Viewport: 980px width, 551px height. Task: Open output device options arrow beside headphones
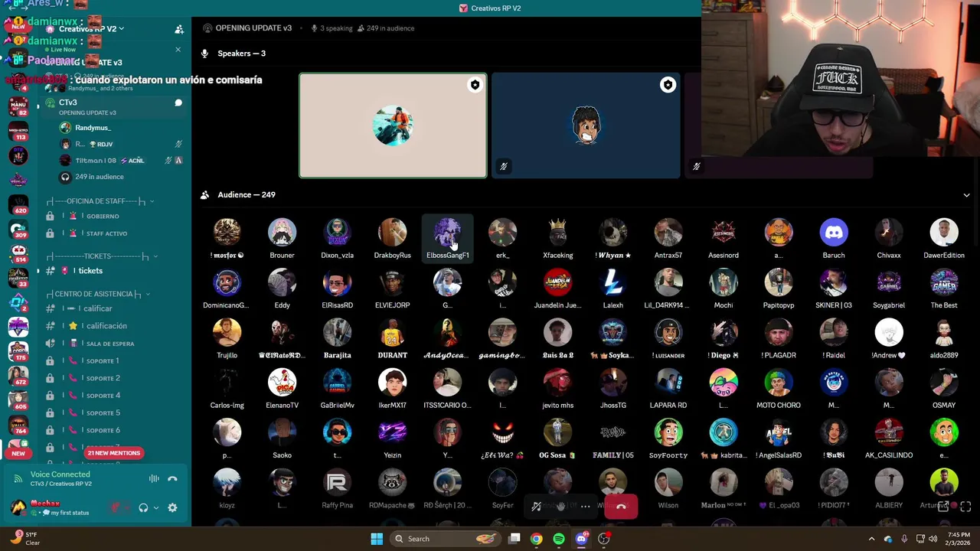(156, 507)
